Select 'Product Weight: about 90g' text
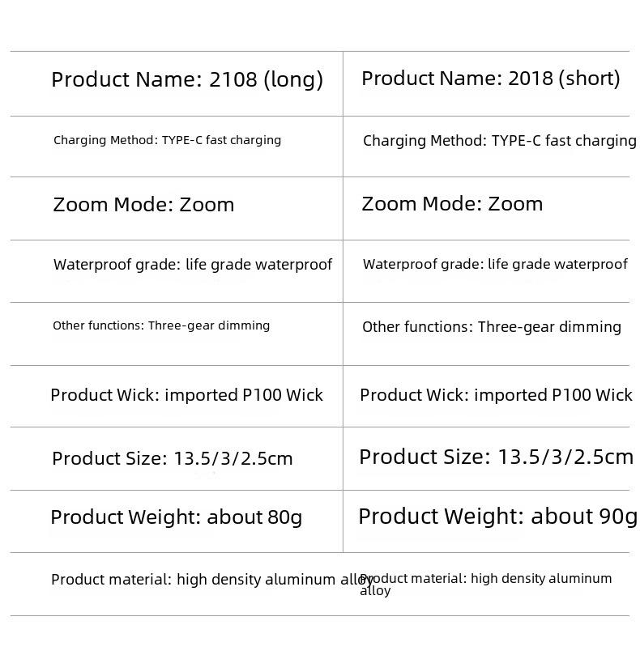This screenshot has width=640, height=672. click(x=497, y=517)
